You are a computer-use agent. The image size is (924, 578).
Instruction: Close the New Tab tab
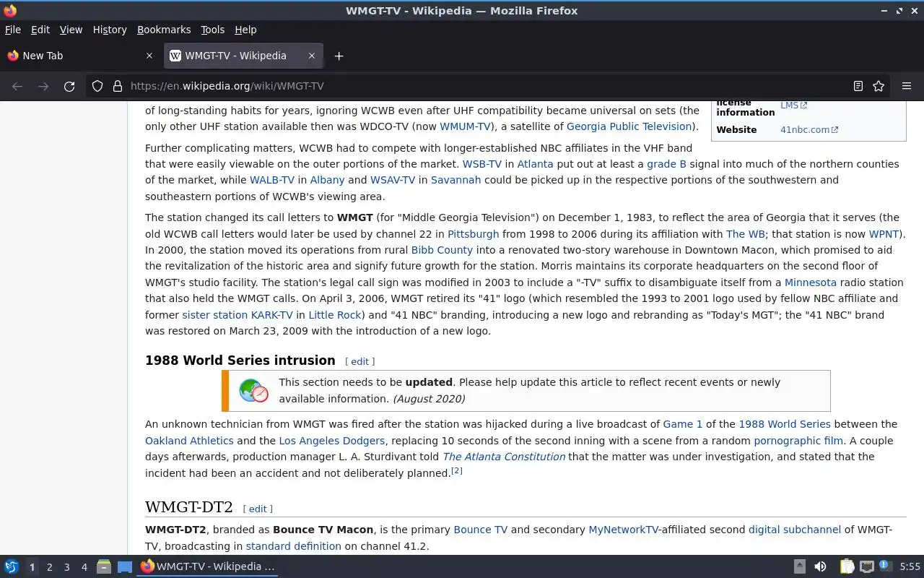click(x=149, y=56)
